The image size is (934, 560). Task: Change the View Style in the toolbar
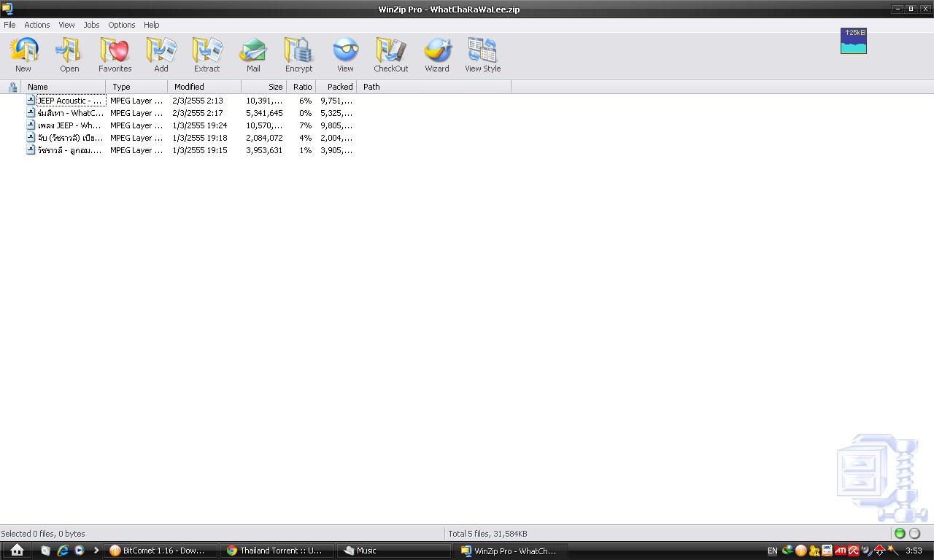[482, 55]
